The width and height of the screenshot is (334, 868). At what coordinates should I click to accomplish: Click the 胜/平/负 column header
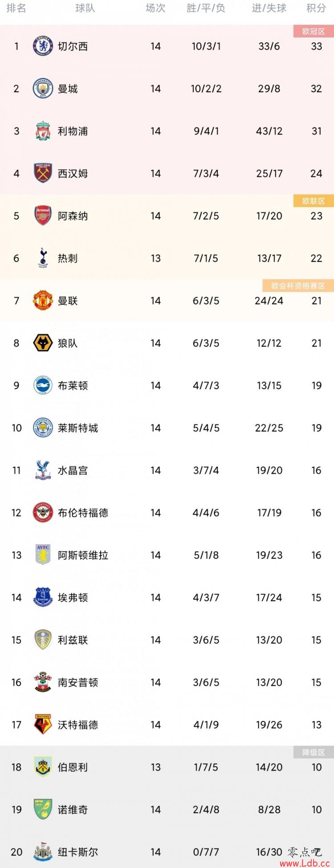[x=206, y=8]
